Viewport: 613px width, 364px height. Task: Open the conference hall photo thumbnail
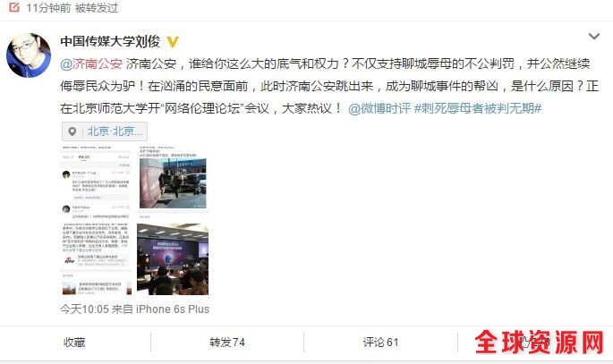coord(173,259)
